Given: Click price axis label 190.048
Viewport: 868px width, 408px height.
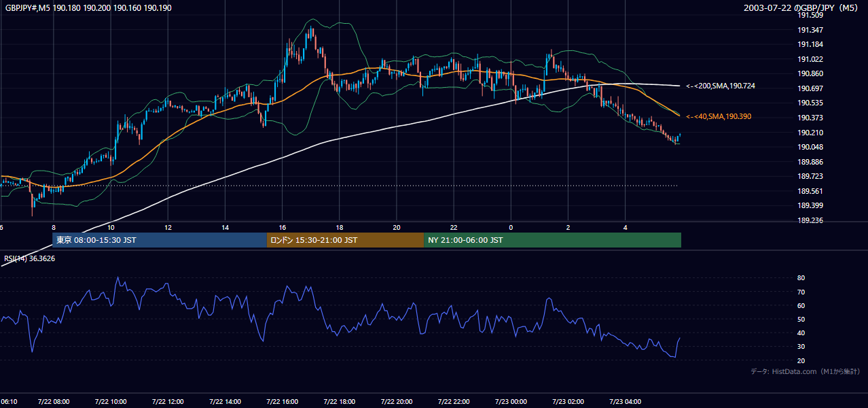Looking at the screenshot, I should coord(811,147).
